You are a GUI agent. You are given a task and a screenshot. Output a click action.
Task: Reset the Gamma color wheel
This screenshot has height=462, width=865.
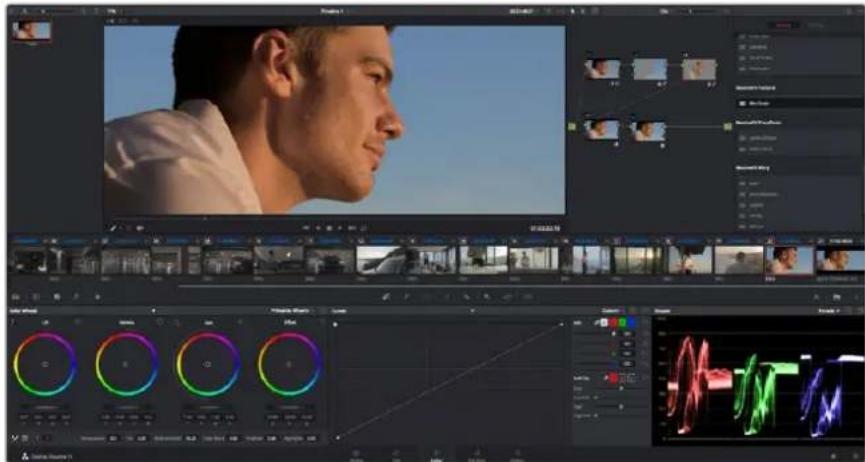[159, 322]
